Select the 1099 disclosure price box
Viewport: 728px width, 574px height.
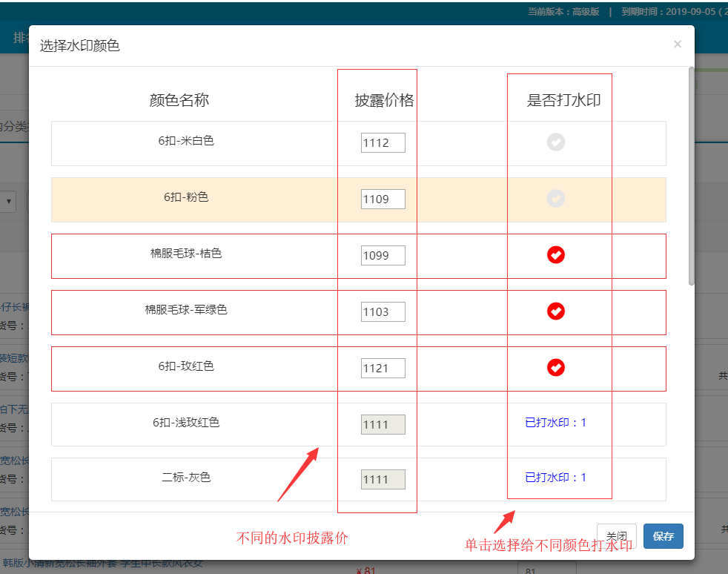383,256
